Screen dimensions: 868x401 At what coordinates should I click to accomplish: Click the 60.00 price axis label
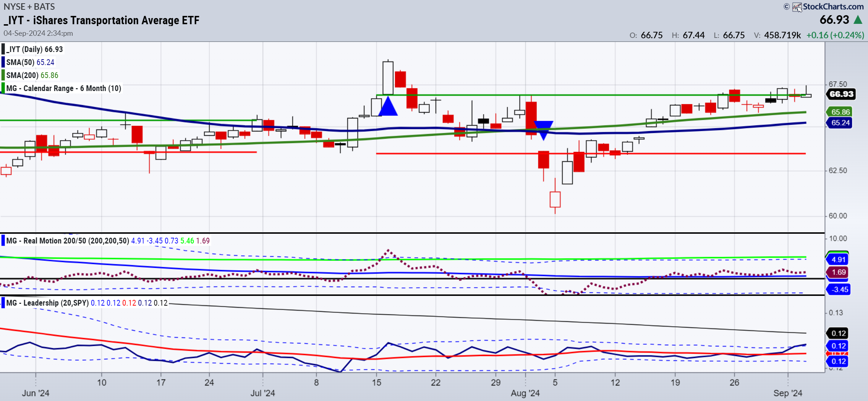pyautogui.click(x=838, y=216)
